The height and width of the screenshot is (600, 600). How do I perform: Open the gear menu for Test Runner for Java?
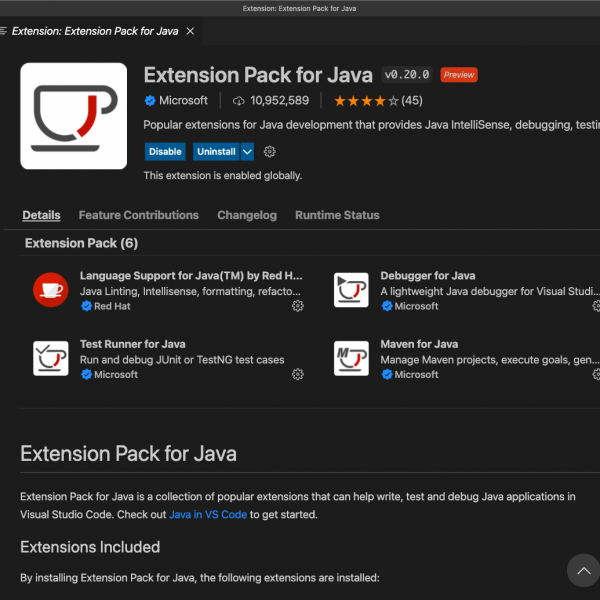coord(297,374)
